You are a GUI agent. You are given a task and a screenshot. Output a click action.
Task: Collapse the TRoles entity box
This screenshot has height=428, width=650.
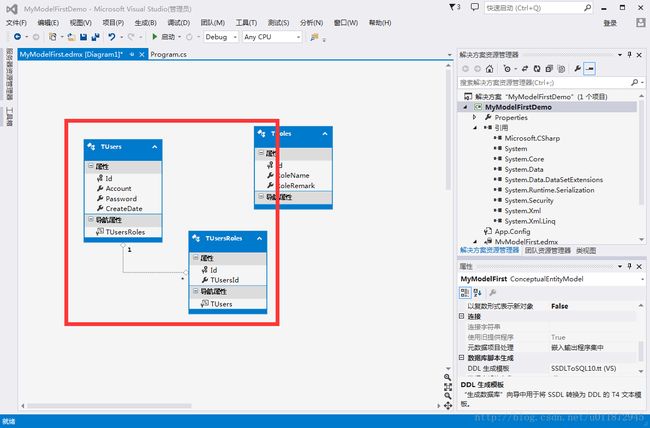pyautogui.click(x=325, y=134)
